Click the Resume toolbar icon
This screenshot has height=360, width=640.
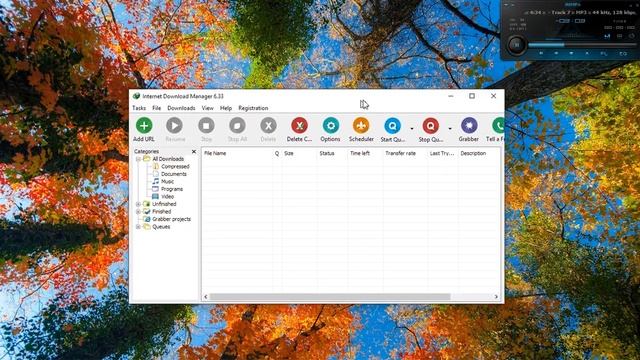click(x=175, y=126)
